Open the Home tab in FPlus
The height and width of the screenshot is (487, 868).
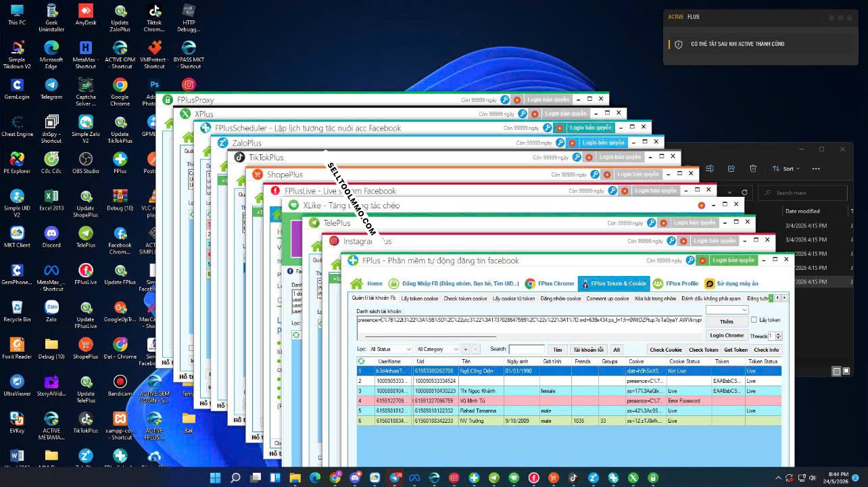[x=366, y=283]
